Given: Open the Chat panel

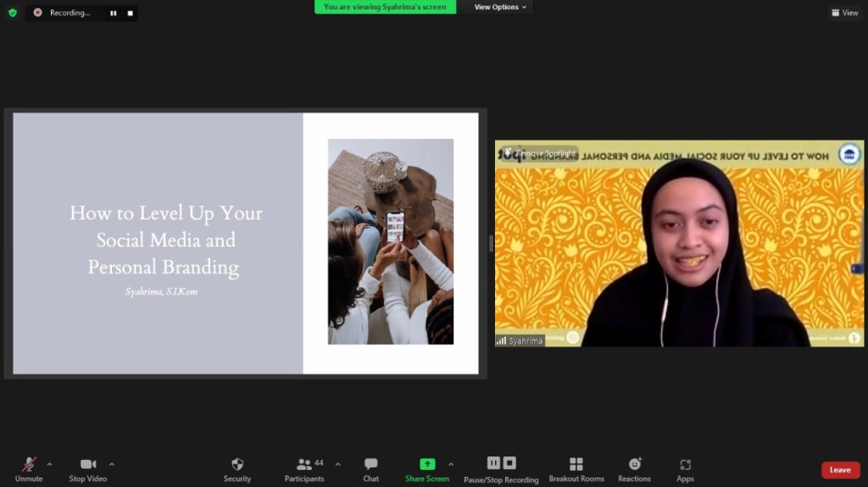Looking at the screenshot, I should tap(370, 464).
